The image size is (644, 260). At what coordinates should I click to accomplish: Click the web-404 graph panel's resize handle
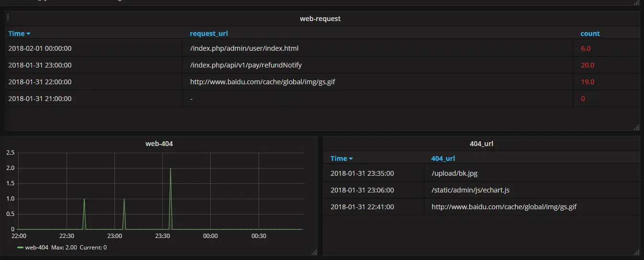coord(314,252)
